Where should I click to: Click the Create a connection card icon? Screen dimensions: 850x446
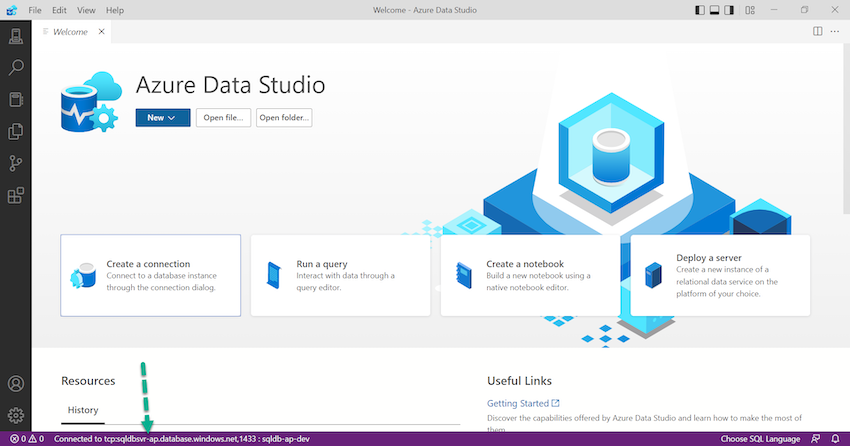pyautogui.click(x=83, y=276)
